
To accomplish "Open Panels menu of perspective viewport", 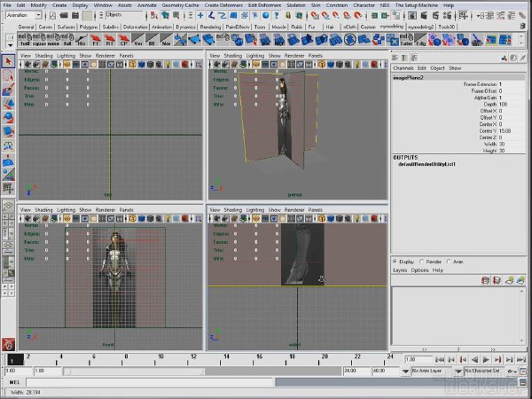I will [x=315, y=56].
